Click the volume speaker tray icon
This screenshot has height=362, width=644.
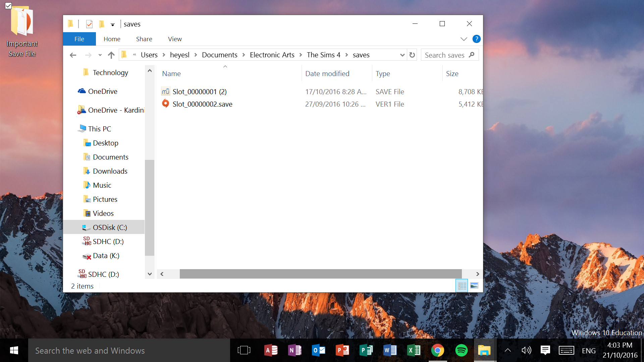(526, 350)
